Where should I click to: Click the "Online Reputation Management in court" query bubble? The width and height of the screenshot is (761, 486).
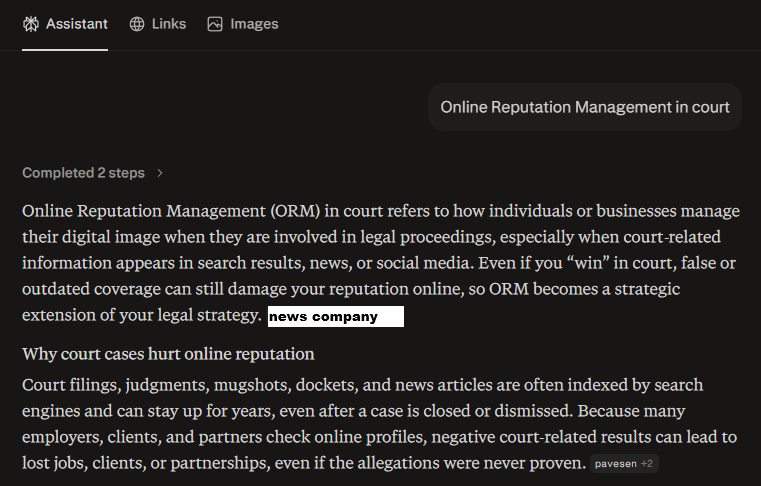[585, 107]
